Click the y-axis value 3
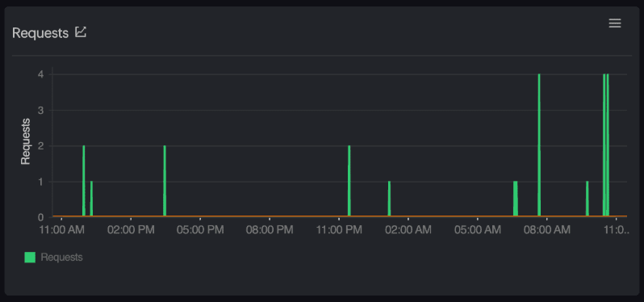The image size is (644, 302). [41, 110]
